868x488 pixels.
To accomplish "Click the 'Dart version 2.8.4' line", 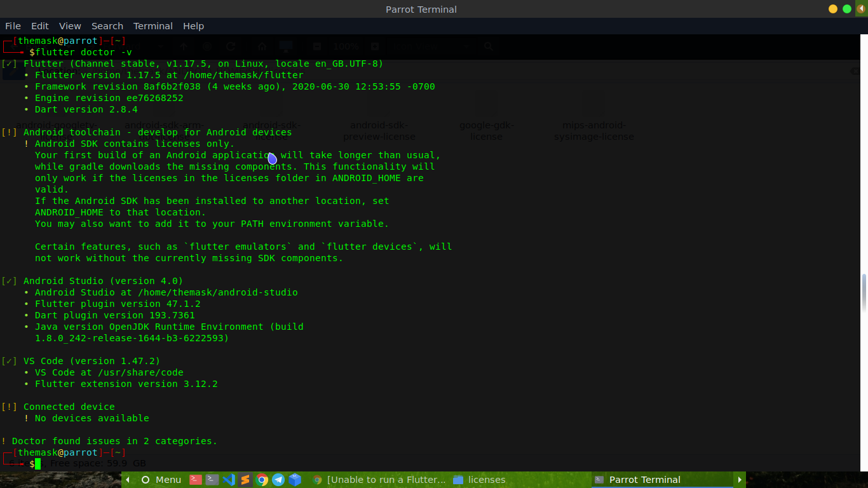I will click(81, 109).
